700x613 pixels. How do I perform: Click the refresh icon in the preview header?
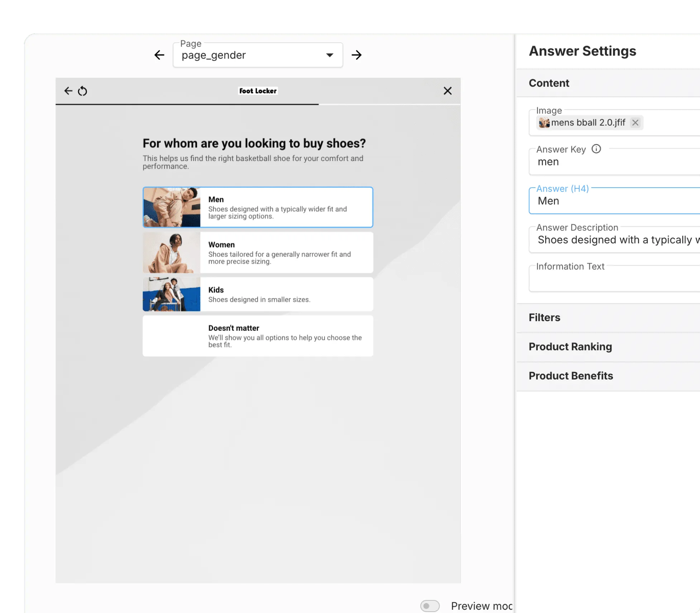point(82,91)
